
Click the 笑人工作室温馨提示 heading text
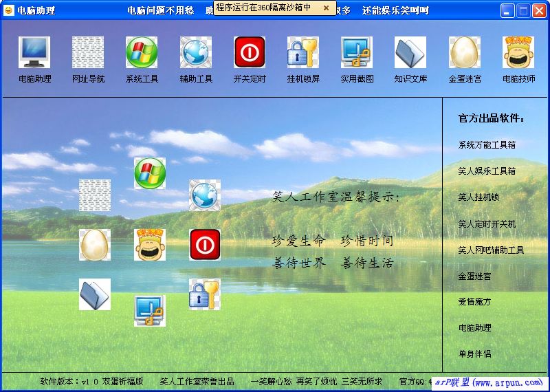(x=336, y=197)
